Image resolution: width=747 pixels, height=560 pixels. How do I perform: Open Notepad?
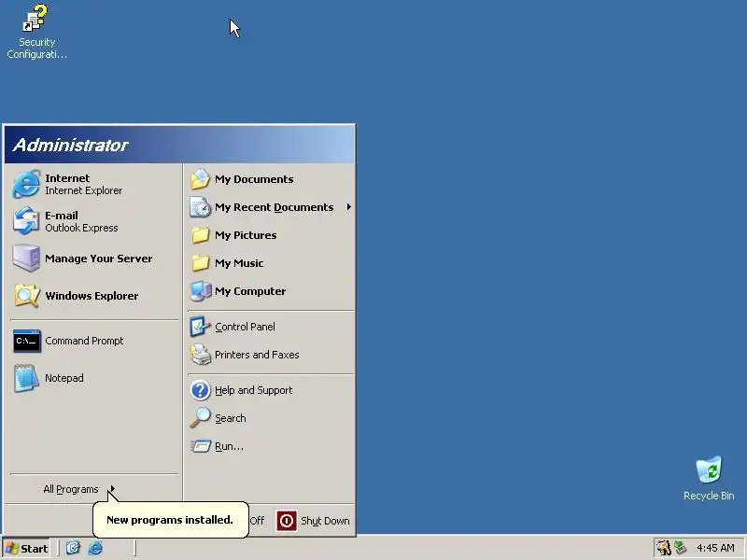pos(93,378)
